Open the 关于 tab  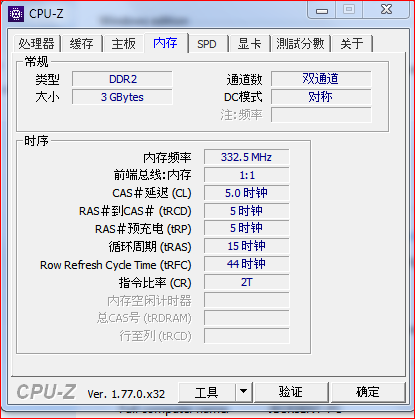(x=352, y=44)
